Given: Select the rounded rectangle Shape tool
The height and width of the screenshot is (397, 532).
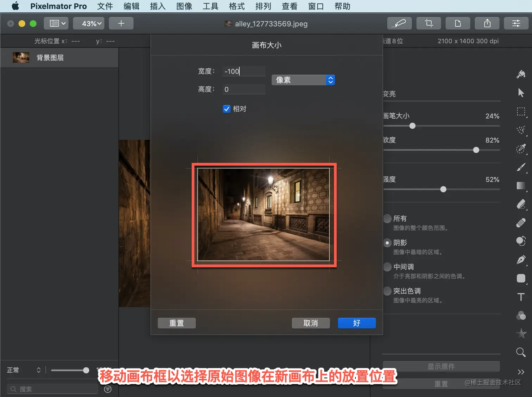Looking at the screenshot, I should [x=521, y=278].
